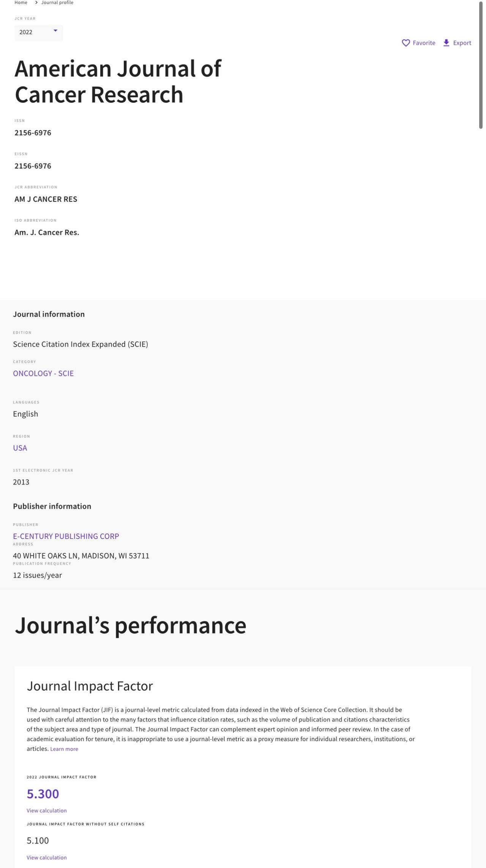View calculation for 2022 Journal Impact Factor

pos(47,810)
